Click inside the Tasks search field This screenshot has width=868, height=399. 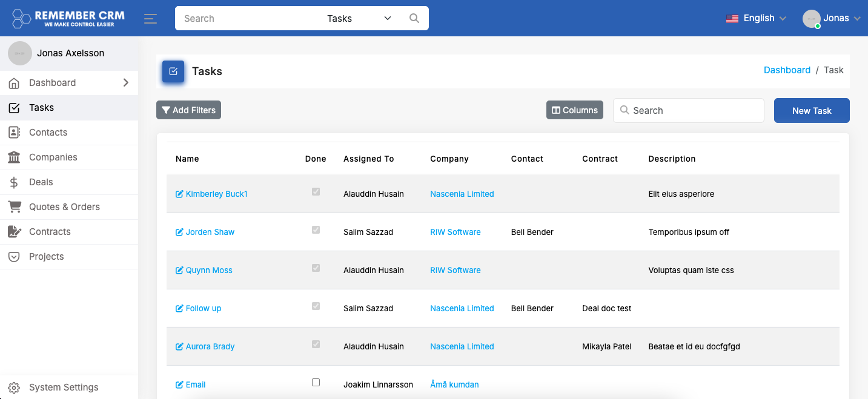click(688, 110)
